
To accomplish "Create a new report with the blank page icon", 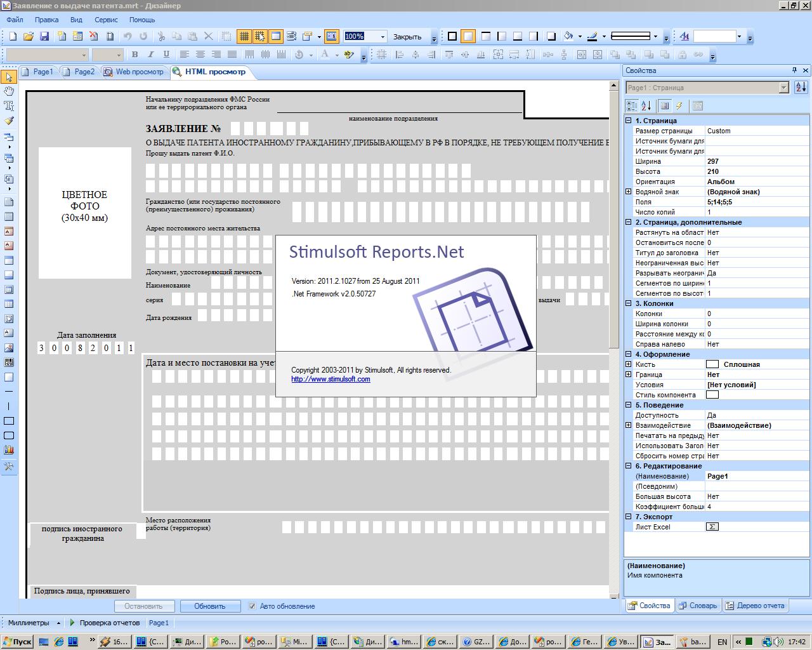I will point(13,37).
